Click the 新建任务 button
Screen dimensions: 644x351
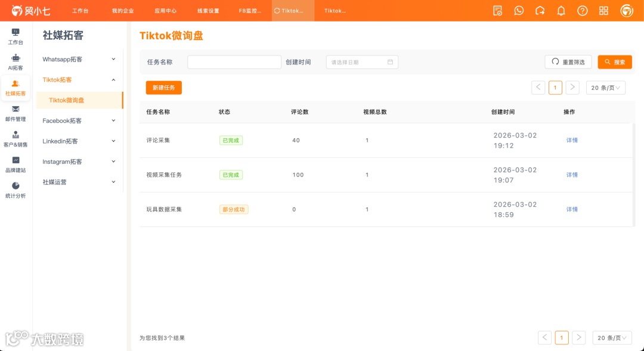164,88
